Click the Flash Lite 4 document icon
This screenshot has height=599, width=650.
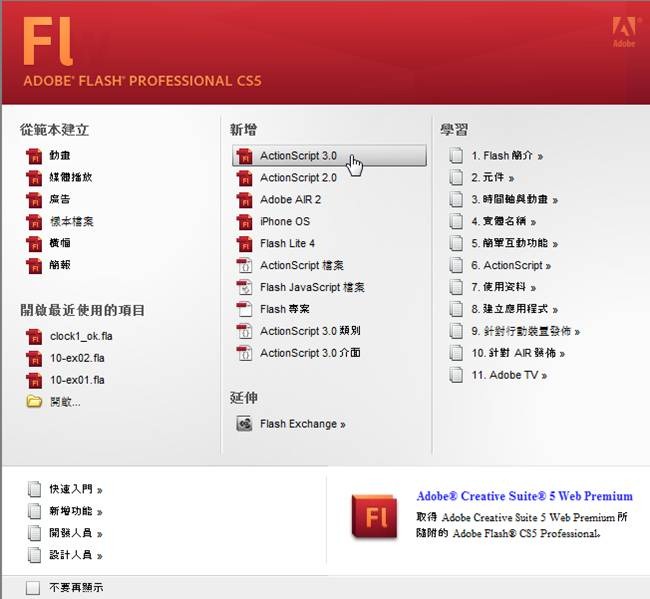pyautogui.click(x=244, y=244)
